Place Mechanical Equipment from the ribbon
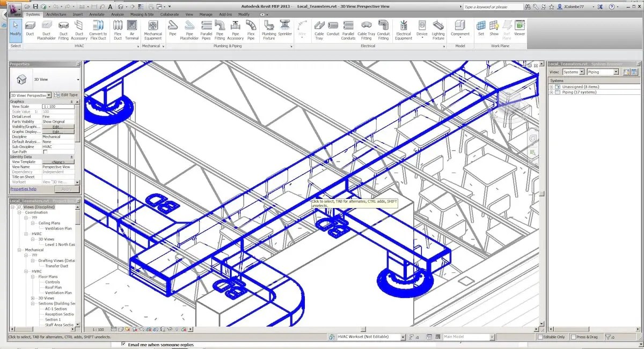 pos(153,29)
